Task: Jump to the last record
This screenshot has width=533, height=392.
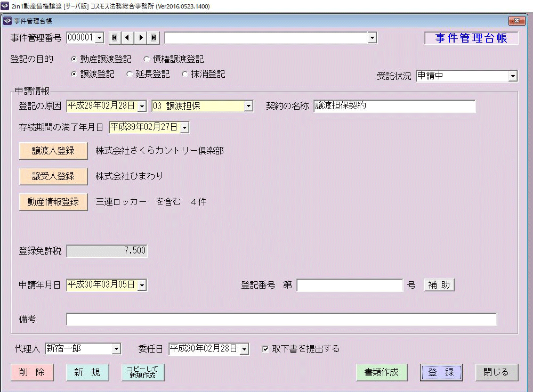Action: click(154, 38)
